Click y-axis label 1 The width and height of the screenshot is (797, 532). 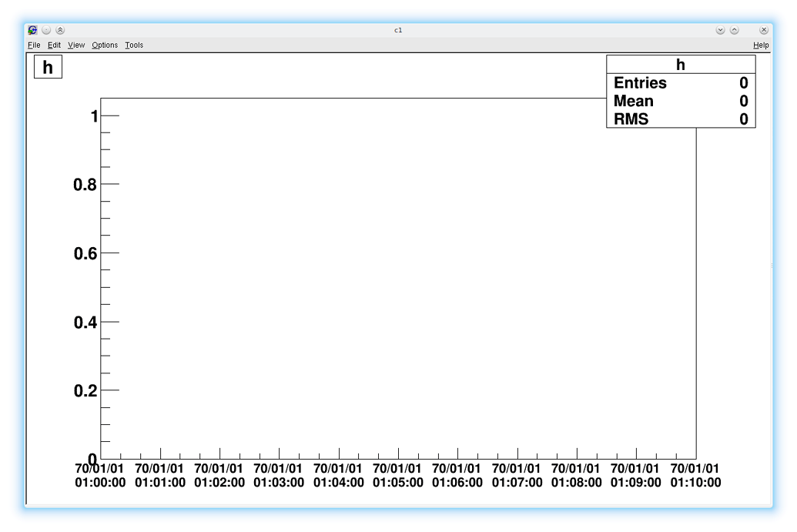pyautogui.click(x=94, y=116)
